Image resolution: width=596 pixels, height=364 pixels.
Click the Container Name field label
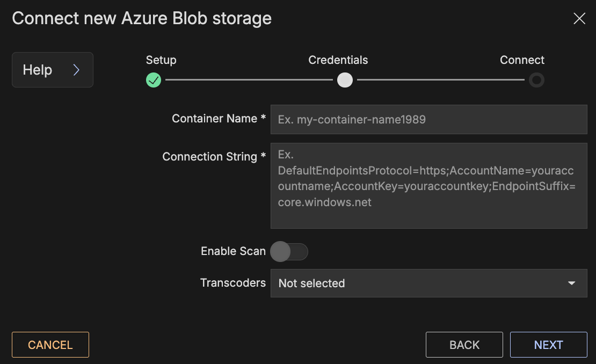click(x=215, y=119)
